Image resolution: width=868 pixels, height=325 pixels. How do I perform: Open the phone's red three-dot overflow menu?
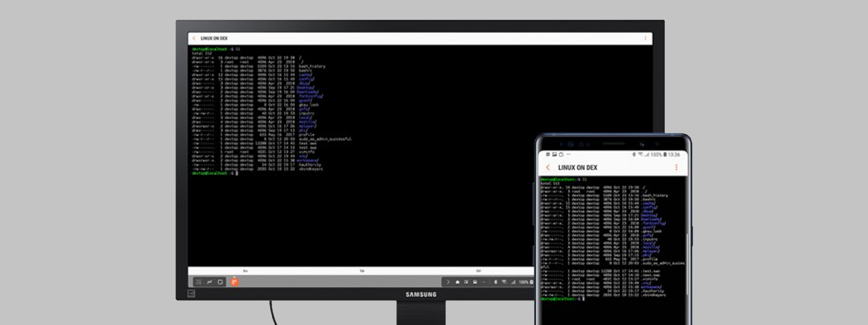676,167
